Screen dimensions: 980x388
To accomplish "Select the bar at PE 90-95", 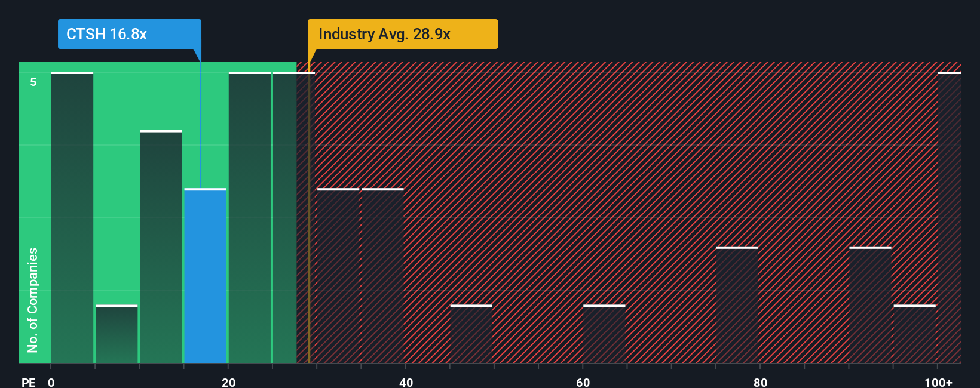I will [870, 305].
